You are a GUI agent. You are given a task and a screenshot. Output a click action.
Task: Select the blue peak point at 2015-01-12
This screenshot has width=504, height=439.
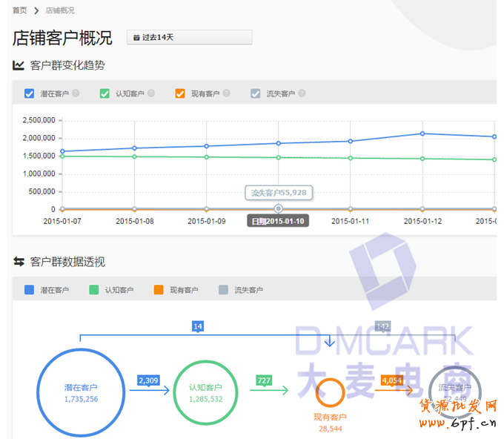click(422, 133)
